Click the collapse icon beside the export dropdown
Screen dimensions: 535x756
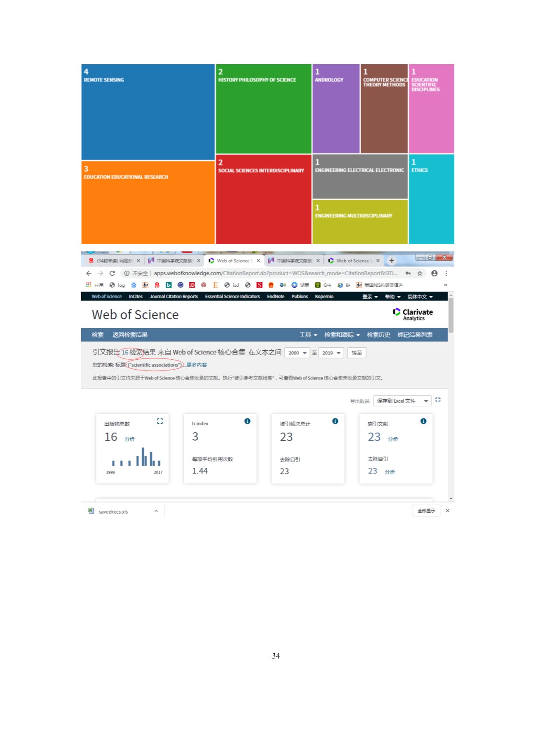point(438,400)
